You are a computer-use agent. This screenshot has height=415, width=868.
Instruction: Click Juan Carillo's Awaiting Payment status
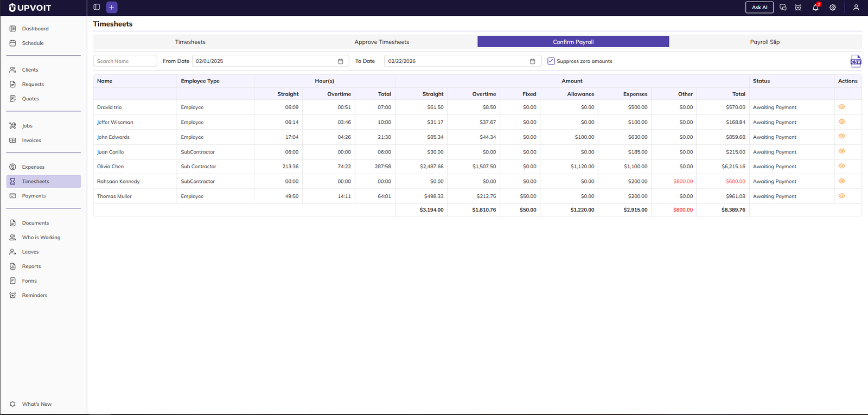click(x=775, y=152)
